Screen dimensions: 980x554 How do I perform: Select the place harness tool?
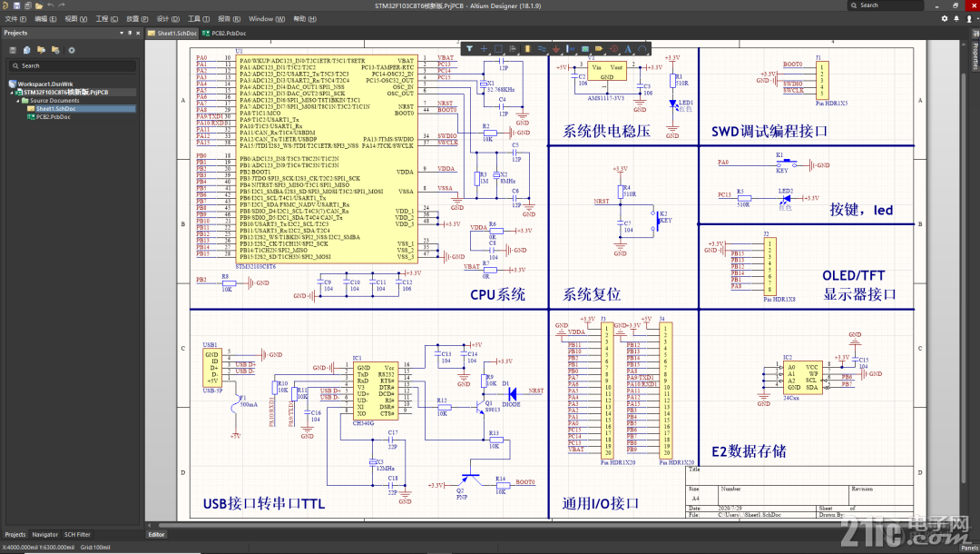tap(570, 49)
